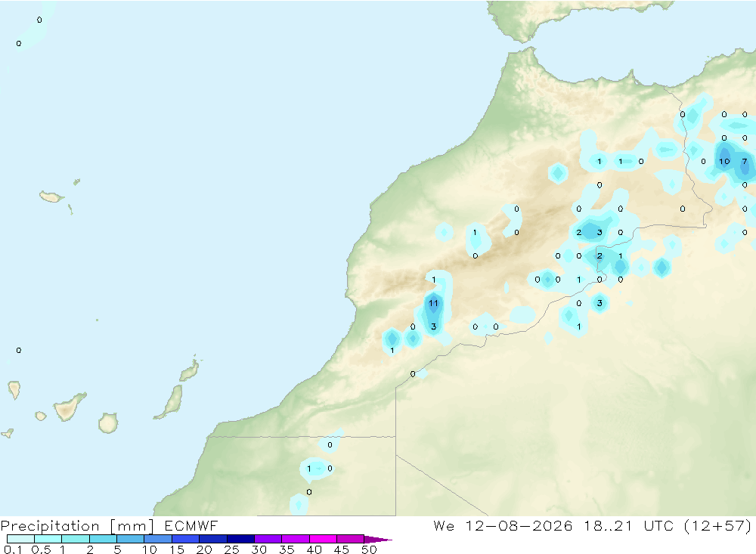The height and width of the screenshot is (554, 756).
Task: Select the 40–45 mm magenta legend swatch
Action: click(x=323, y=539)
